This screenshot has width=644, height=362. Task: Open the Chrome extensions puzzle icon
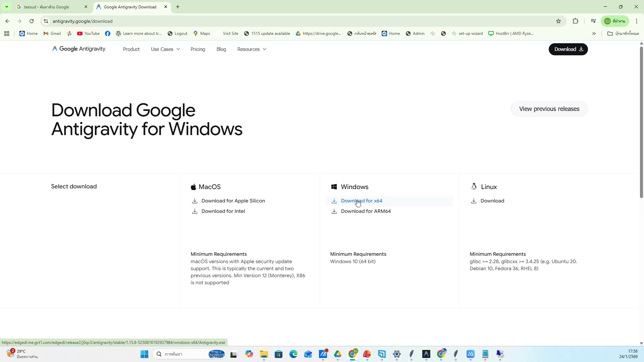pyautogui.click(x=576, y=21)
